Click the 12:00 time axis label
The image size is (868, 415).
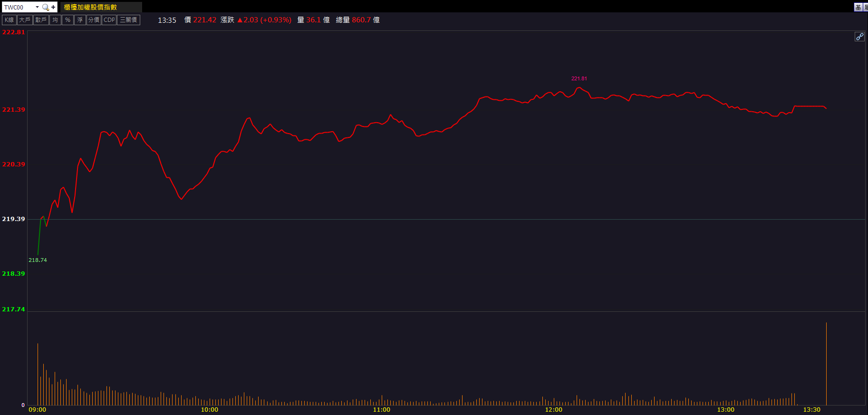554,410
